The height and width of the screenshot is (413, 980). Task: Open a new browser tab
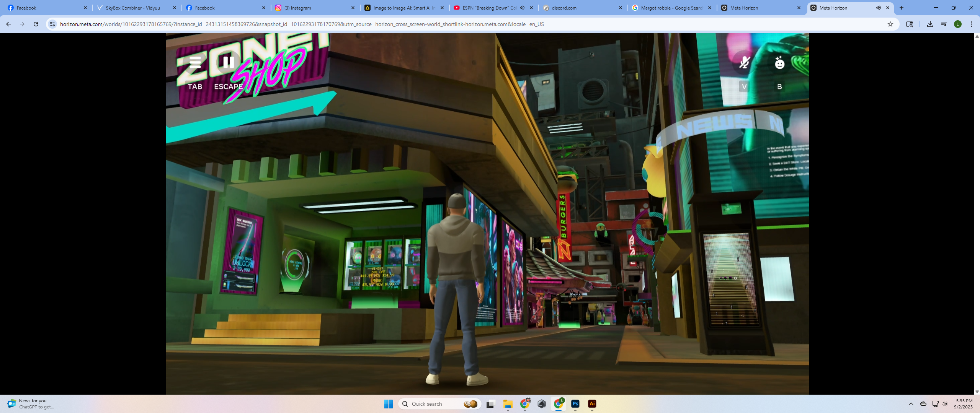click(902, 8)
